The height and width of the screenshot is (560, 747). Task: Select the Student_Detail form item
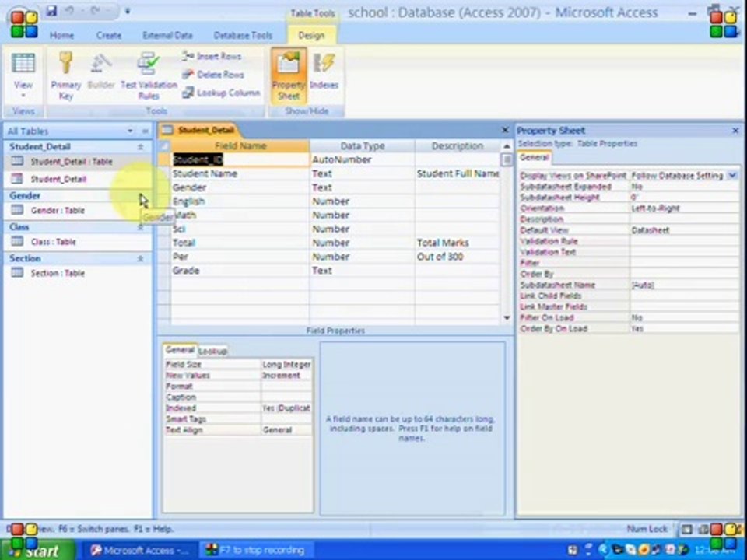[58, 179]
